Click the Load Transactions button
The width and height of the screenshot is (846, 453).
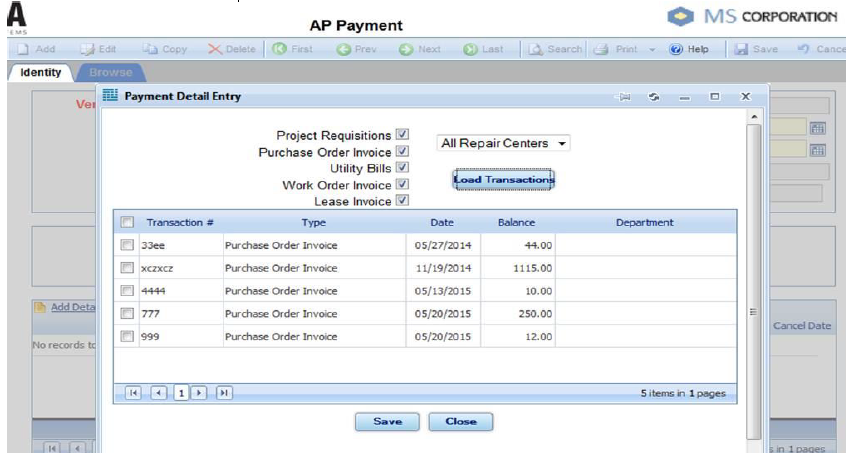click(503, 179)
